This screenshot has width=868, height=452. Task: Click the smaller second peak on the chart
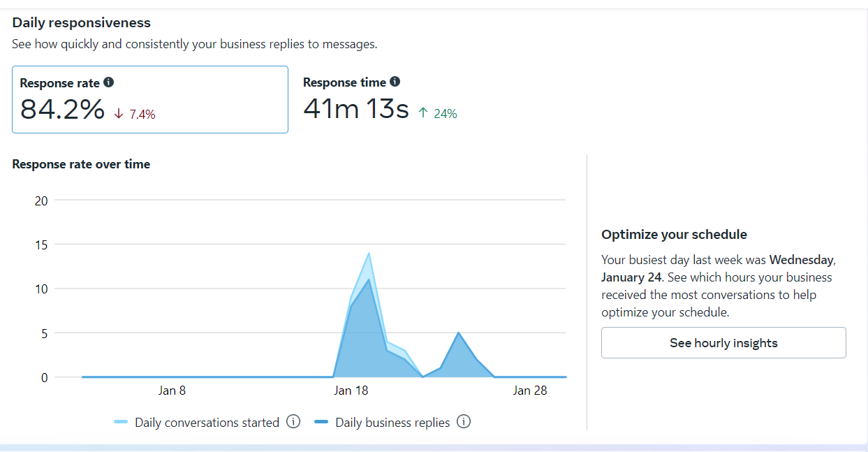[458, 333]
